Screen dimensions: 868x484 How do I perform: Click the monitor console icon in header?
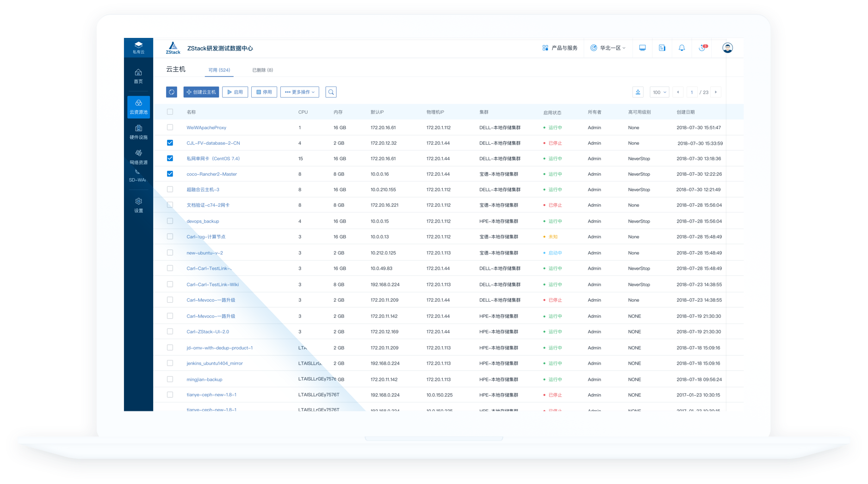[x=642, y=48]
